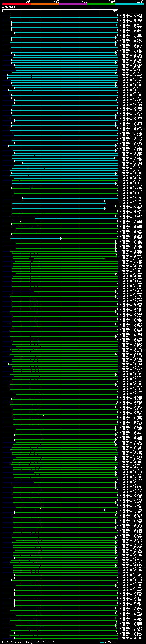The width and height of the screenshot is (146, 644).
Task: Click hit label UniRef100_B8BD28
Action: (131, 374)
